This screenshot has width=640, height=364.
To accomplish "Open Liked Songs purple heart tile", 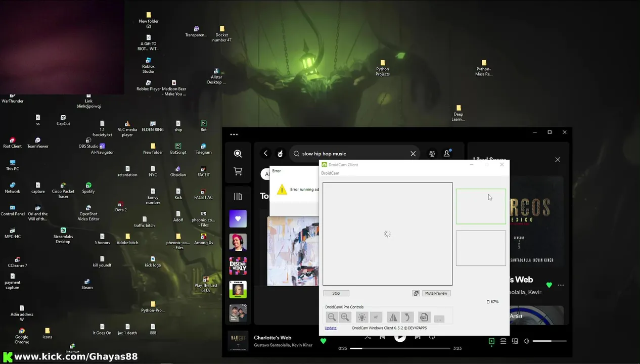I will click(238, 219).
